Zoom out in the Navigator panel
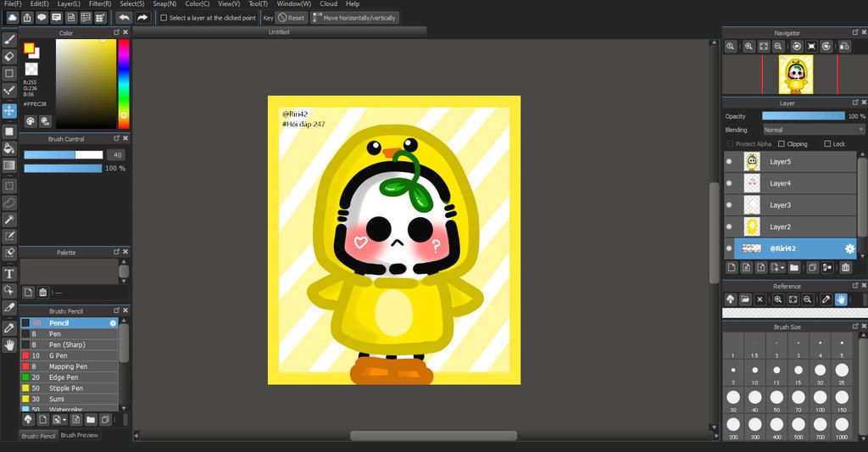Image resolution: width=868 pixels, height=452 pixels. (778, 47)
